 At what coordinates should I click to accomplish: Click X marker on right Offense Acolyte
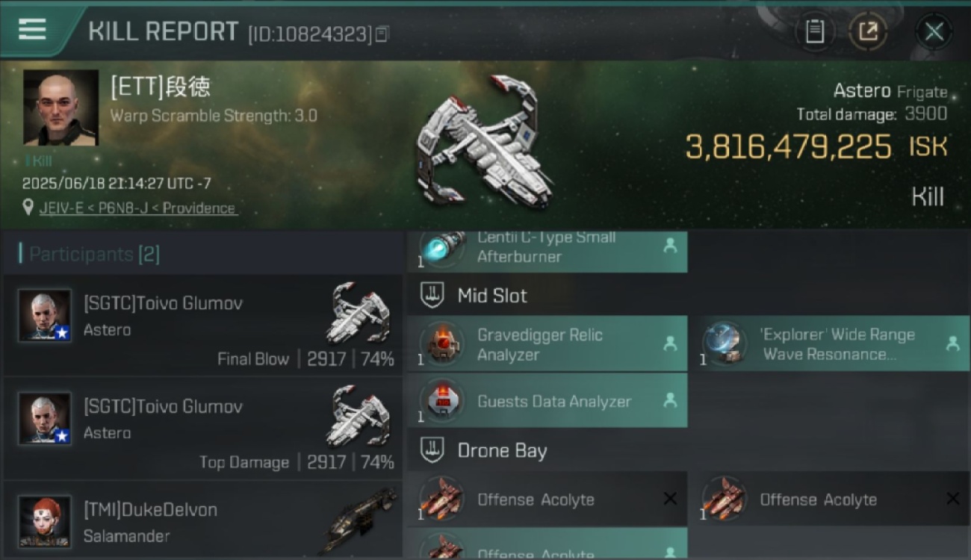point(953,499)
